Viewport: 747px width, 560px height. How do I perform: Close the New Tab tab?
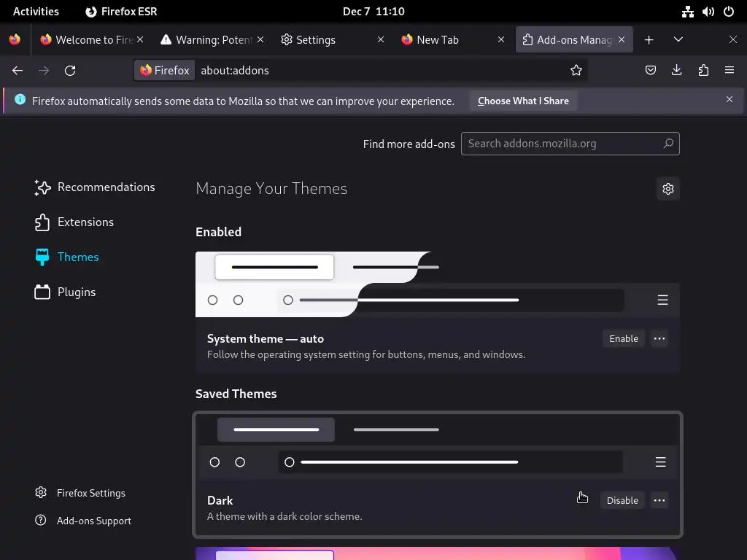[500, 39]
